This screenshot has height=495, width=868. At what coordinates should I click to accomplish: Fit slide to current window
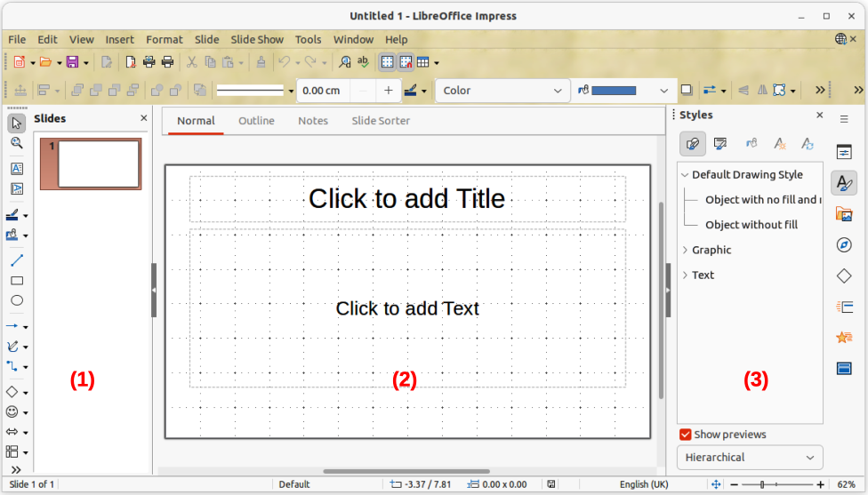(716, 484)
